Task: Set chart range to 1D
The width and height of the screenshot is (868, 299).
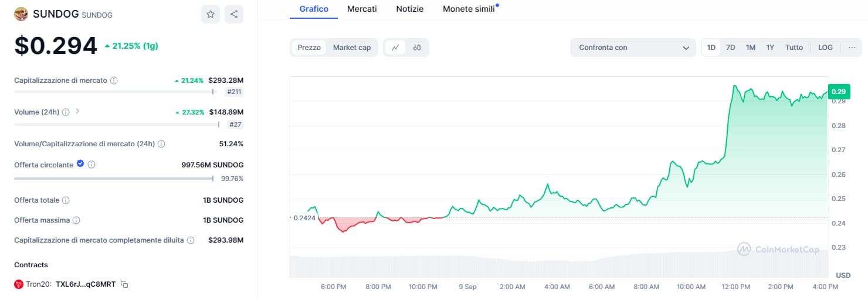Action: coord(711,48)
